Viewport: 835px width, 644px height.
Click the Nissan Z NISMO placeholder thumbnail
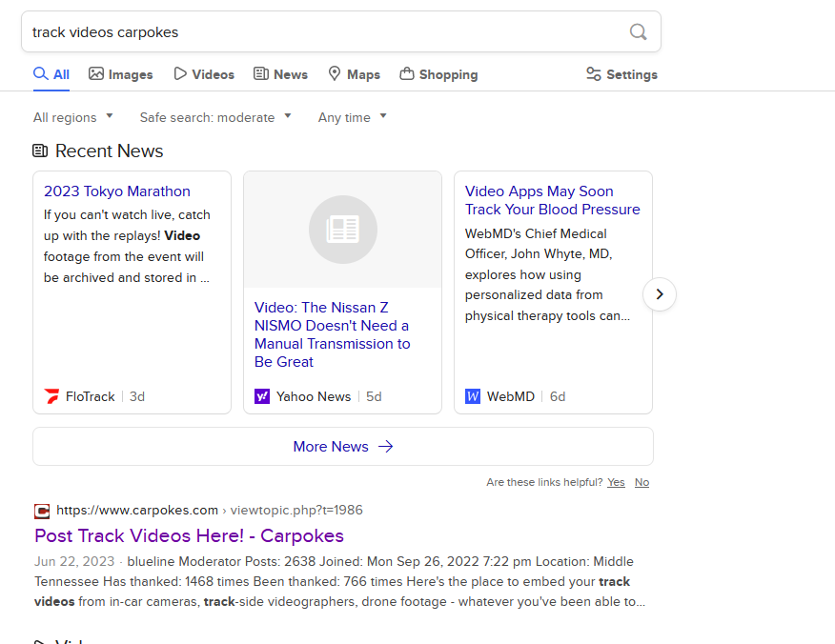click(x=343, y=230)
